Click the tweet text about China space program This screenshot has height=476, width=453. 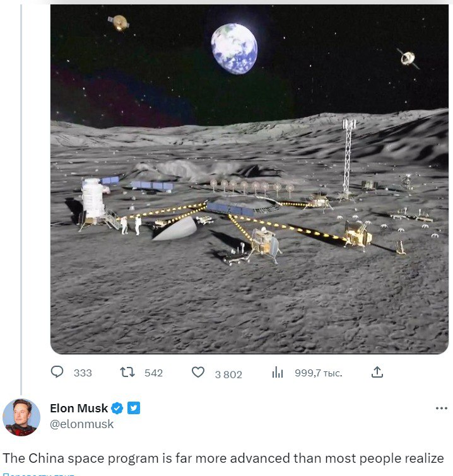click(x=223, y=458)
